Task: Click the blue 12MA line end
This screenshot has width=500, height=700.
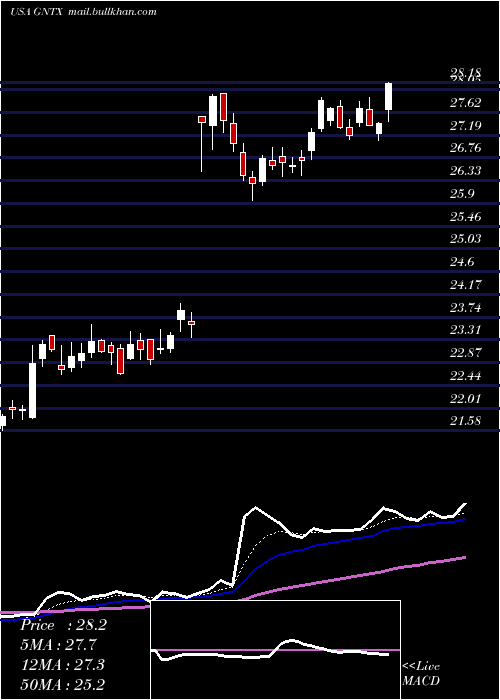Action: (464, 520)
